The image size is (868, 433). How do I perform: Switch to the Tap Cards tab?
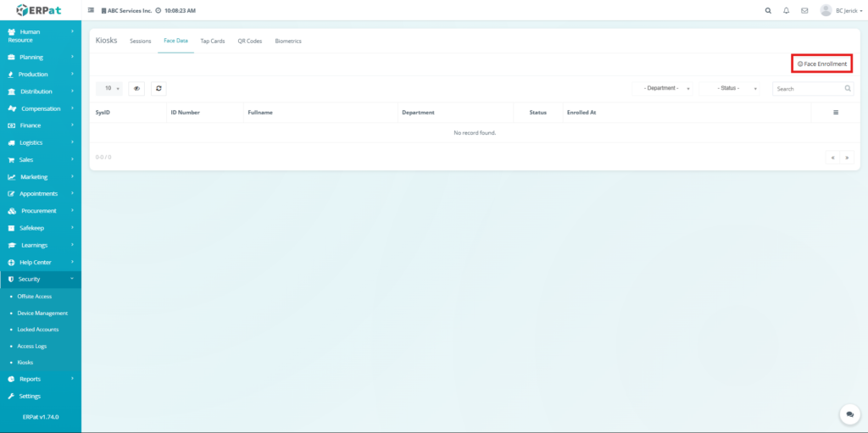tap(212, 41)
